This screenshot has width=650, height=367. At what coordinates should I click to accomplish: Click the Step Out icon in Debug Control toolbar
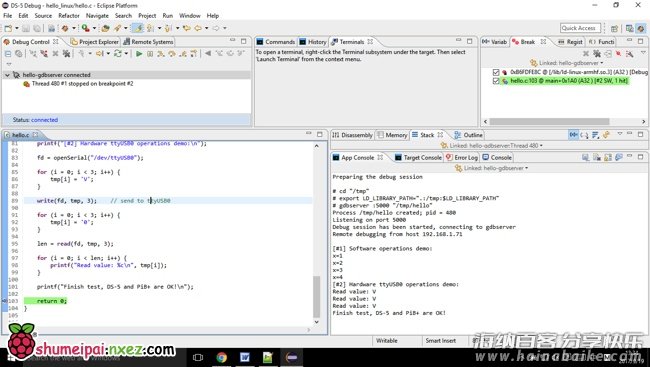coord(182,53)
